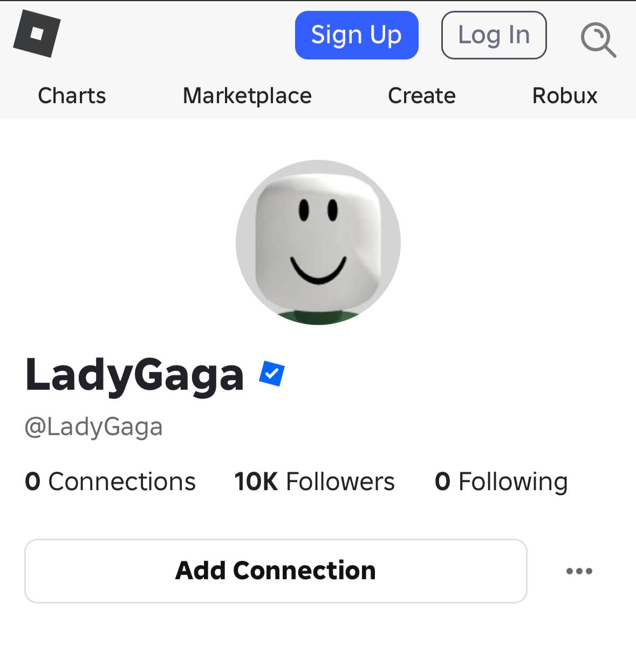636x672 pixels.
Task: Click the Sign Up button
Action: (x=357, y=35)
